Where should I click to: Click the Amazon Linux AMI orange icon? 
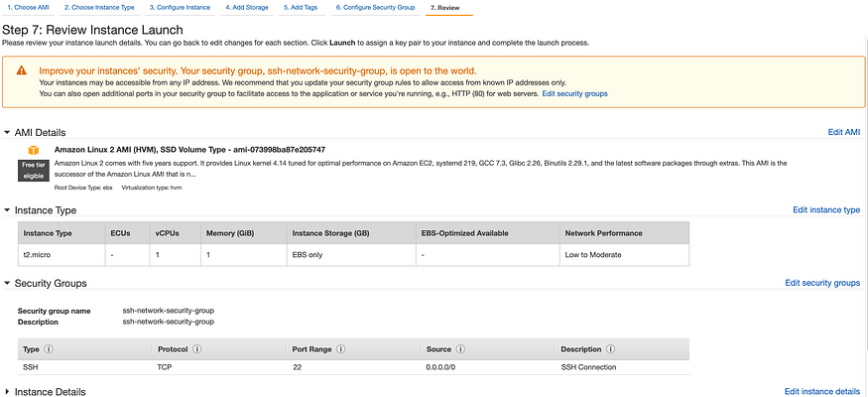32,150
